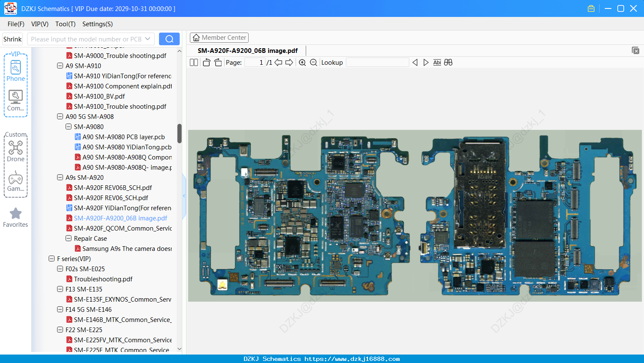Image resolution: width=644 pixels, height=363 pixels.
Task: Rotate page counterclockwise
Action: pos(206,63)
